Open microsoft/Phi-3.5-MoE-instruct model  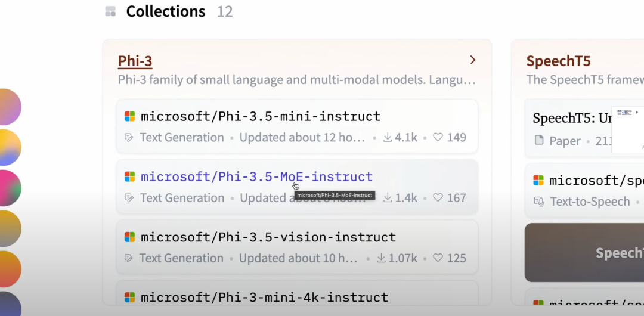256,176
